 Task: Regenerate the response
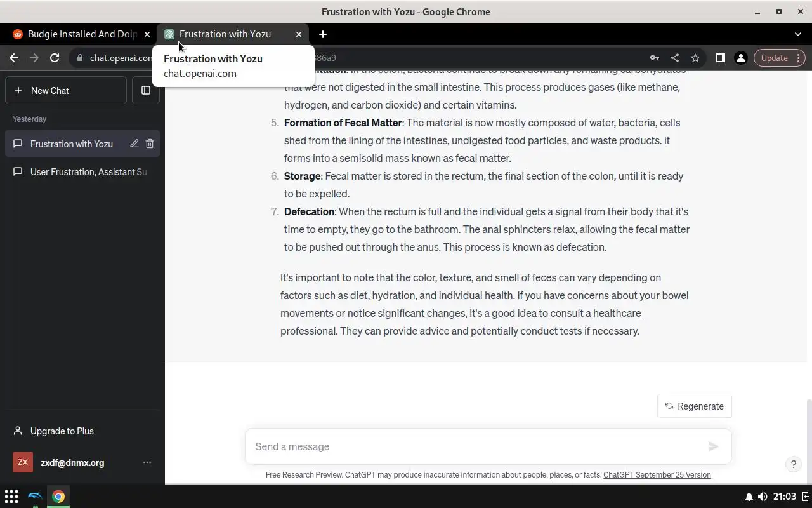click(x=695, y=406)
